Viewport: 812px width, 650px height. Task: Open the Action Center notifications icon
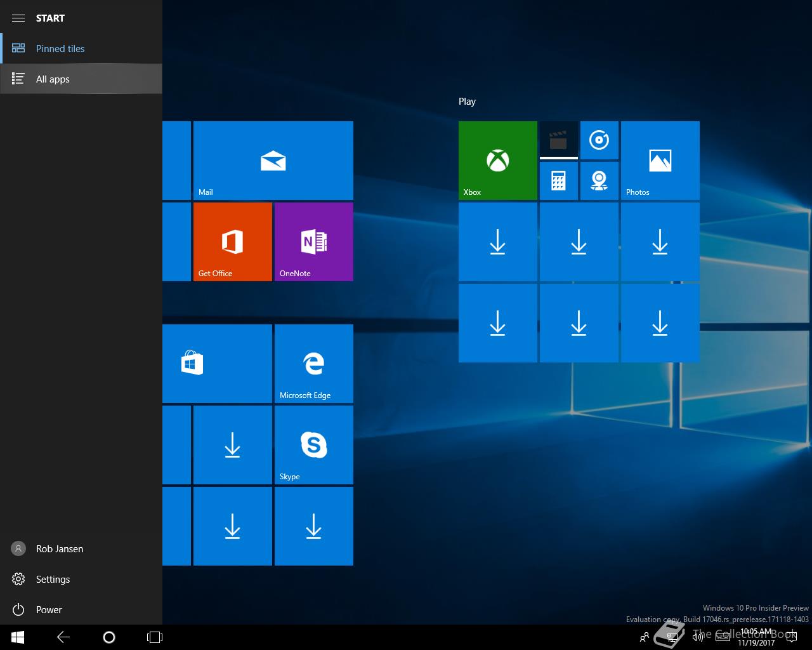tap(792, 637)
